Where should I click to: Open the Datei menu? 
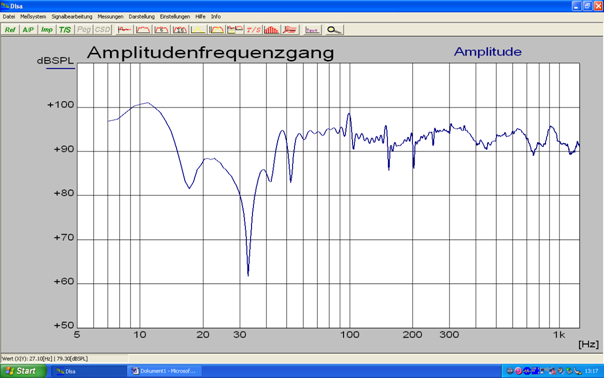coord(9,17)
